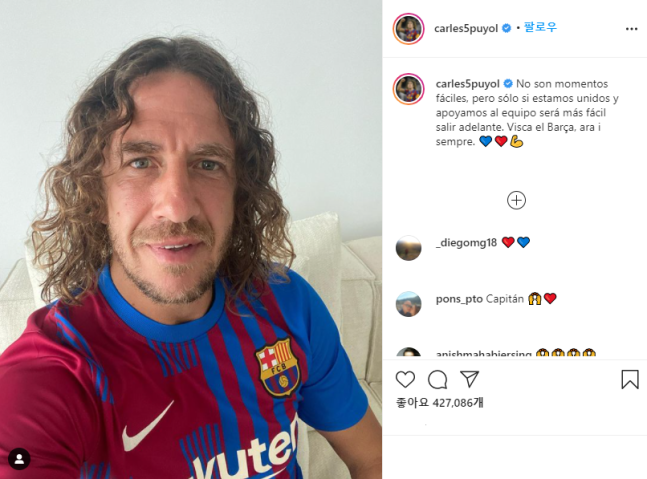Viewport: 647px width, 479px height.
Task: Show the list of 427,086 likes
Action: (x=439, y=402)
